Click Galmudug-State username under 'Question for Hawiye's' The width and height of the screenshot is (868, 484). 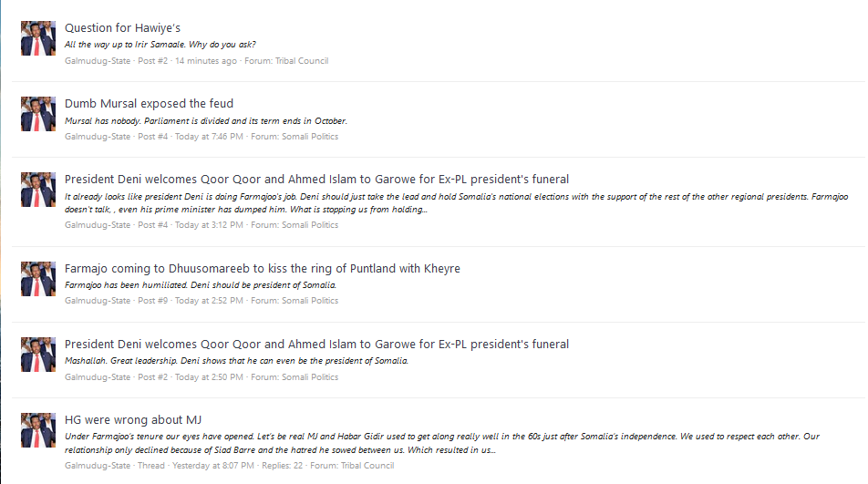coord(98,61)
